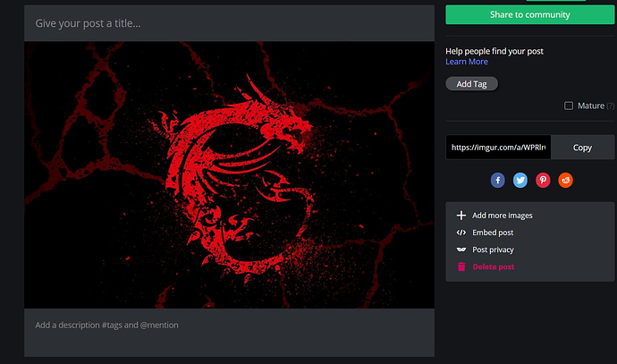Viewport: 617px width, 364px height.
Task: Share post via Facebook icon
Action: pos(497,181)
